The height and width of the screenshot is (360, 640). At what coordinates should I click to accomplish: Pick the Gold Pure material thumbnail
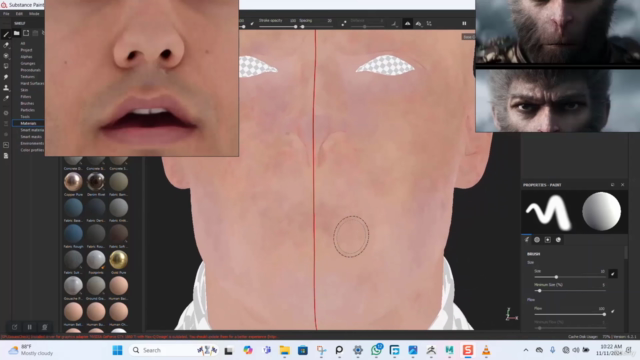click(118, 260)
